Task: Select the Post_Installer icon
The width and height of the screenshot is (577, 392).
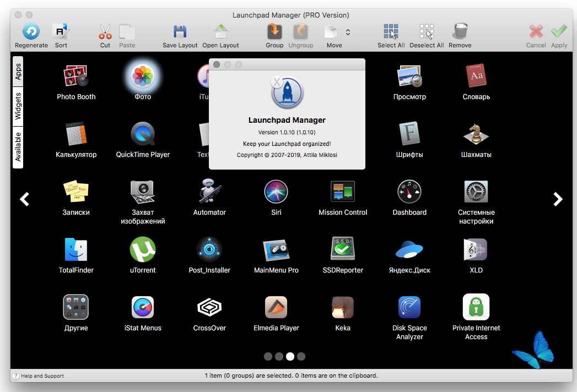Action: (x=209, y=249)
